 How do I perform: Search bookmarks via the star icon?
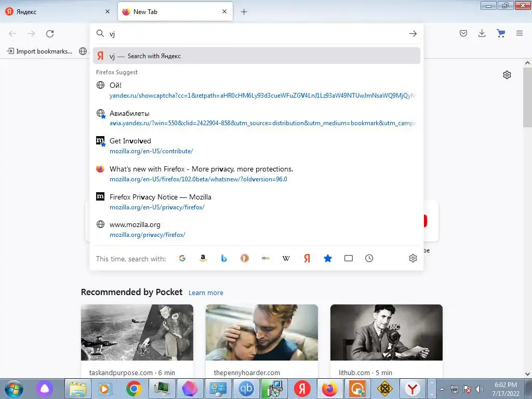point(328,259)
